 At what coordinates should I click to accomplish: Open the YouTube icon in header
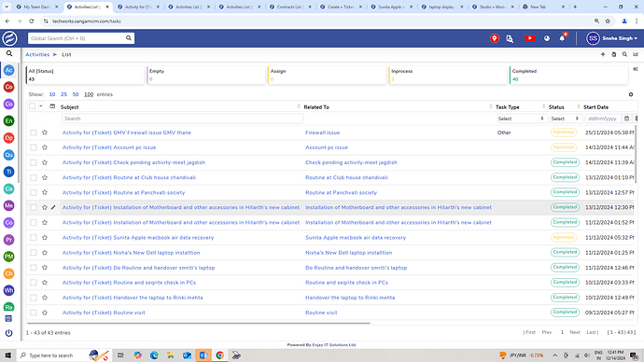coord(529,38)
